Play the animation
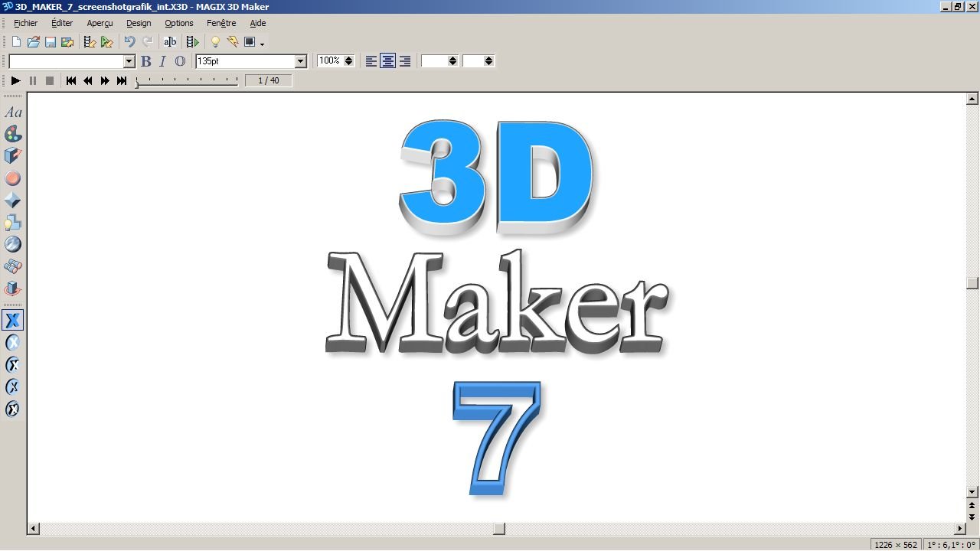Screen dimensions: 980x551 (16, 80)
